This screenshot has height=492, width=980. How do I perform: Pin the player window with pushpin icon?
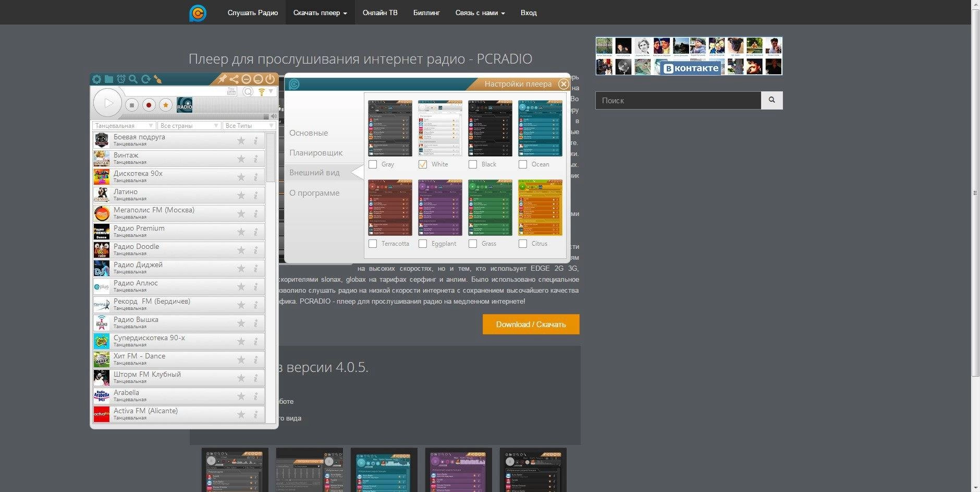pos(222,79)
